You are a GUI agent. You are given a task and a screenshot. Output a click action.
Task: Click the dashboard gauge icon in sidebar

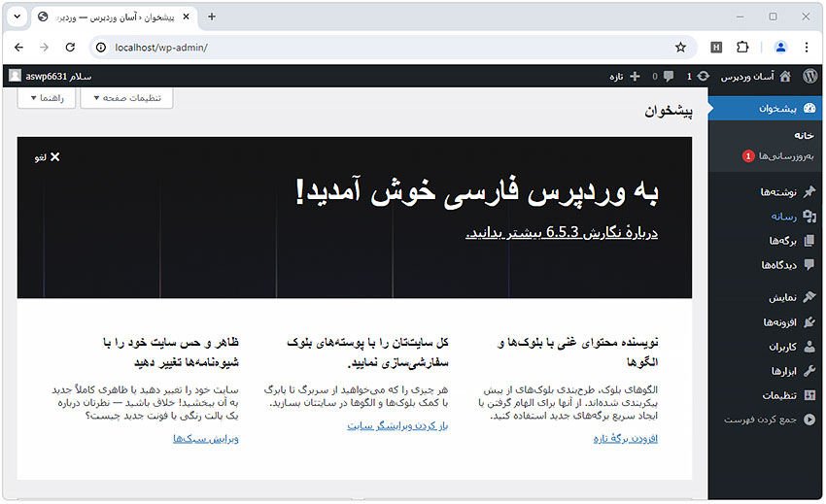pos(809,109)
